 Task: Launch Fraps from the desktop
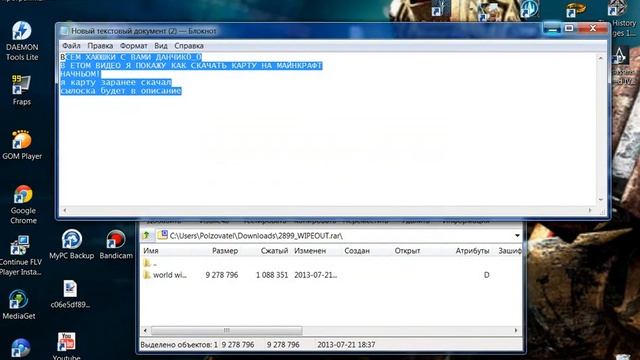pos(21,91)
